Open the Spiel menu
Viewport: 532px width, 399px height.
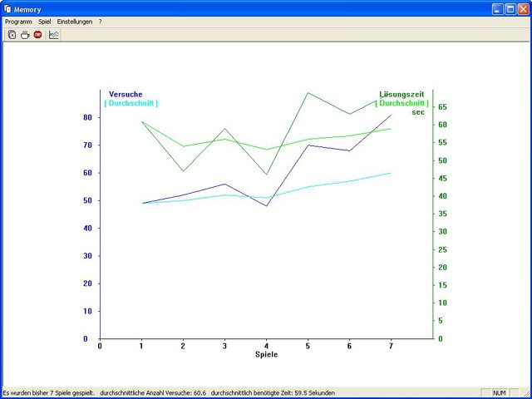pos(44,22)
